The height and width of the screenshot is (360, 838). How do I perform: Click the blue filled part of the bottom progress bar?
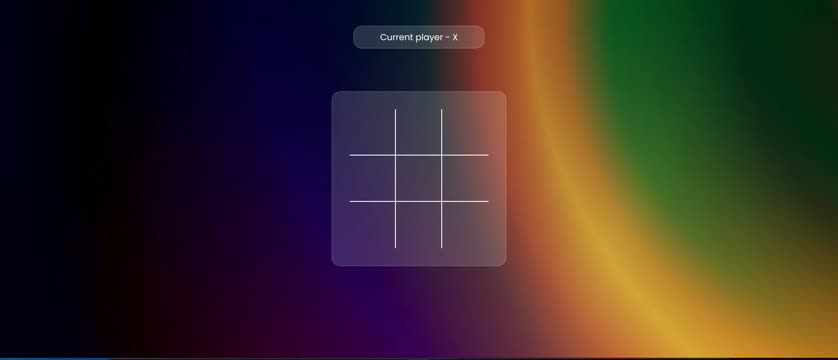55,358
